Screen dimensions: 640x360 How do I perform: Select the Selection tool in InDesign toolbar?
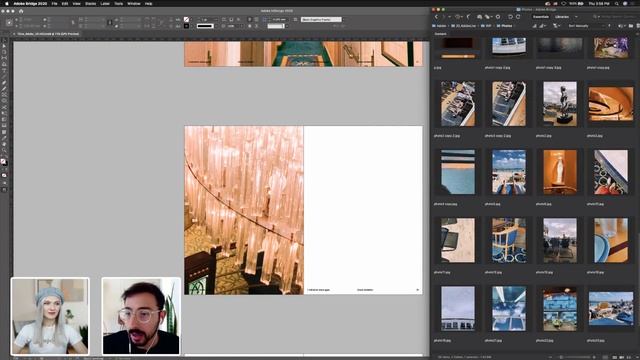pos(4,41)
